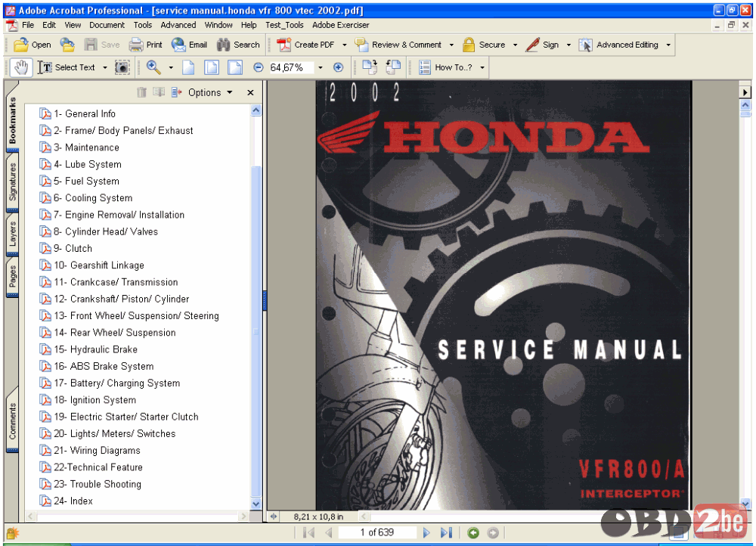This screenshot has height=546, width=756.
Task: Click the round zoom out minus button
Action: tap(259, 67)
